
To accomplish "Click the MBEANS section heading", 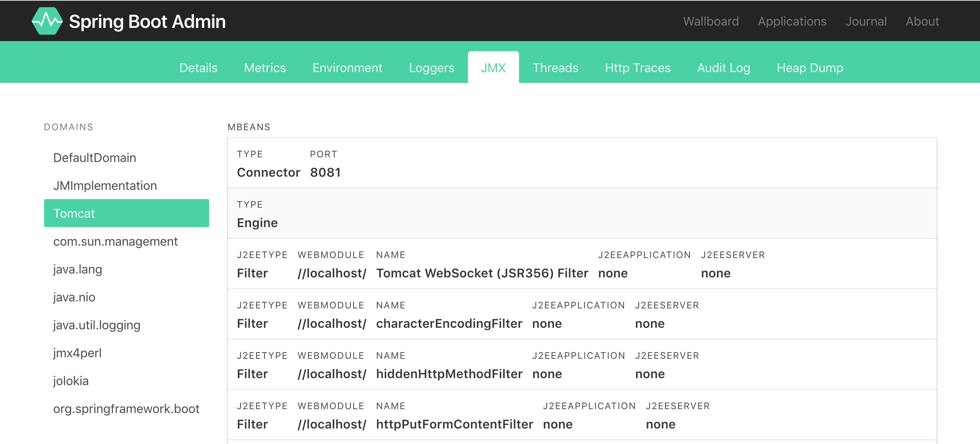I will click(x=249, y=127).
